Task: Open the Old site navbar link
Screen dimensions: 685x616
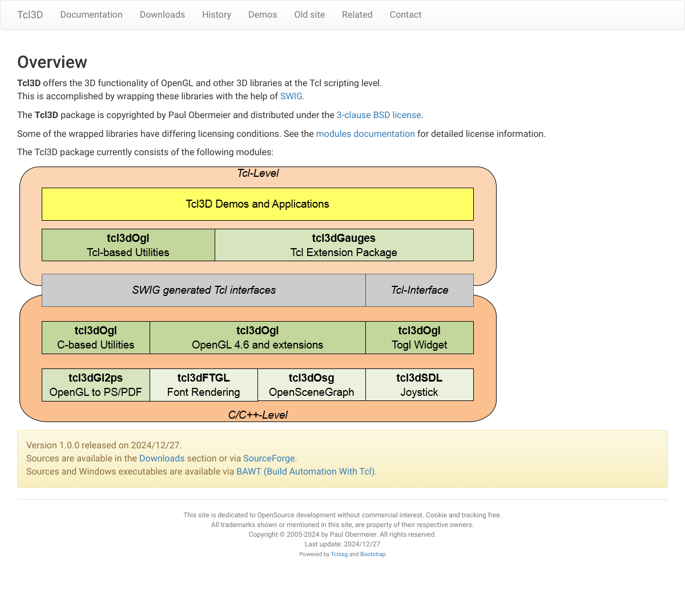Action: (309, 15)
